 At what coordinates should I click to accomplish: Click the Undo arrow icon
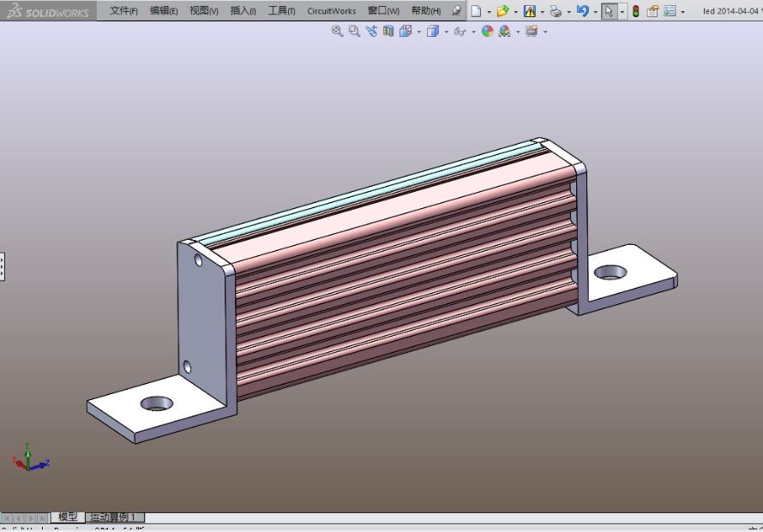click(x=583, y=11)
